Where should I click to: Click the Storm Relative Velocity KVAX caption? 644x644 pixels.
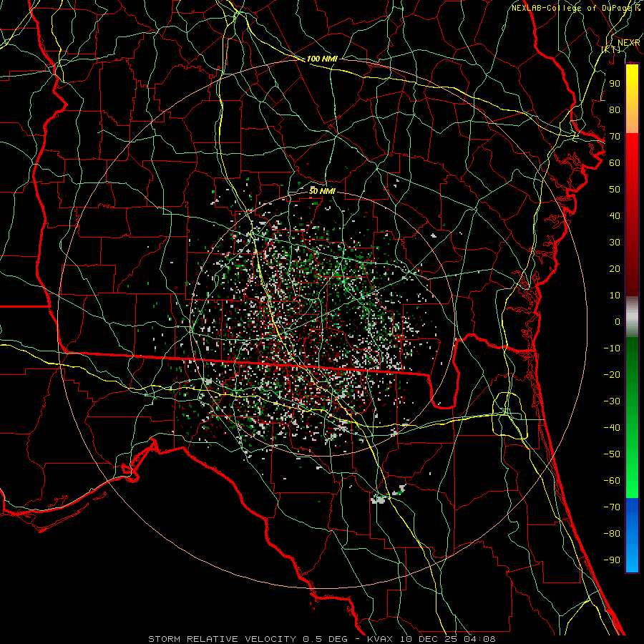(x=322, y=639)
